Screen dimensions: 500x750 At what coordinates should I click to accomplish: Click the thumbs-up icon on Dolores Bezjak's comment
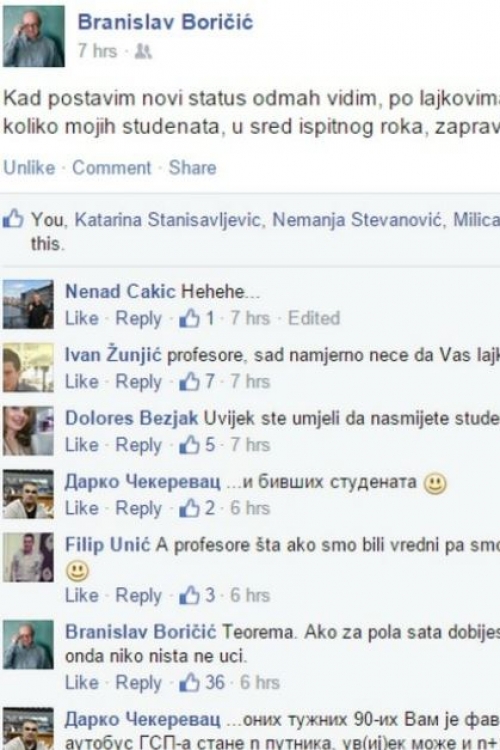pos(189,444)
